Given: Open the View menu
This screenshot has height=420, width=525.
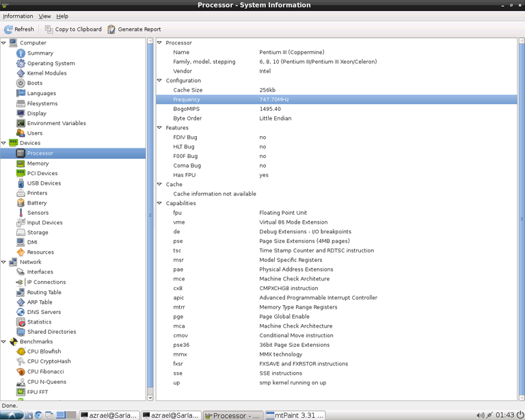Looking at the screenshot, I should (x=44, y=16).
